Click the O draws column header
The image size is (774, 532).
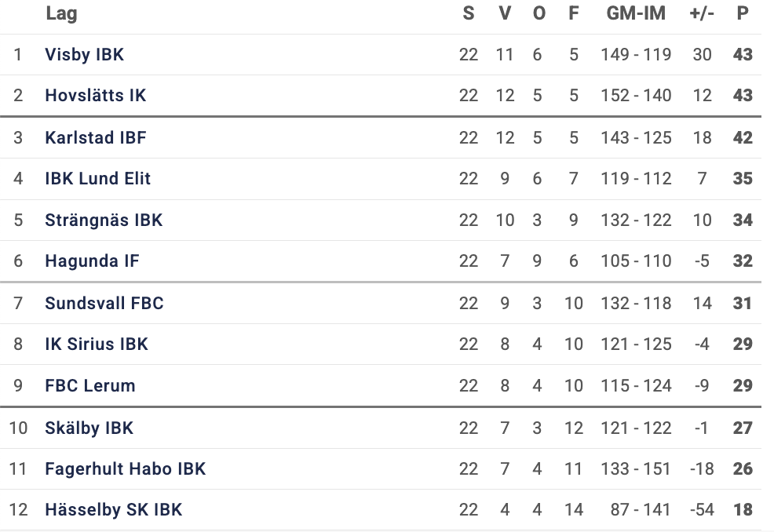(x=539, y=13)
